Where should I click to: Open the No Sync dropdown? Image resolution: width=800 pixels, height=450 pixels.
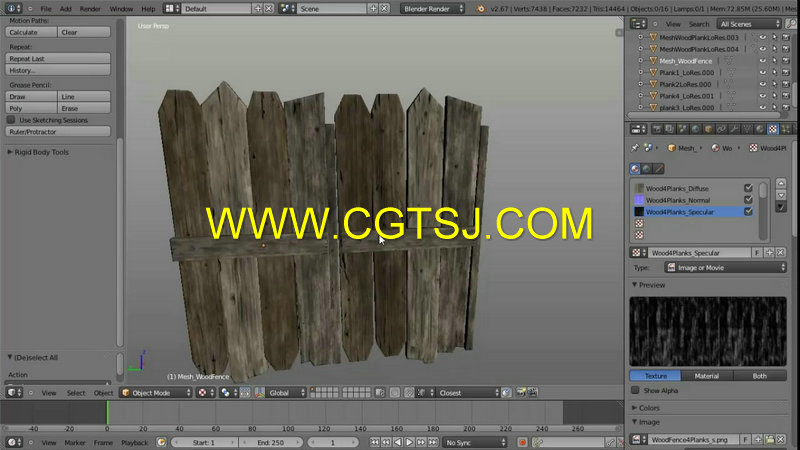tap(474, 442)
